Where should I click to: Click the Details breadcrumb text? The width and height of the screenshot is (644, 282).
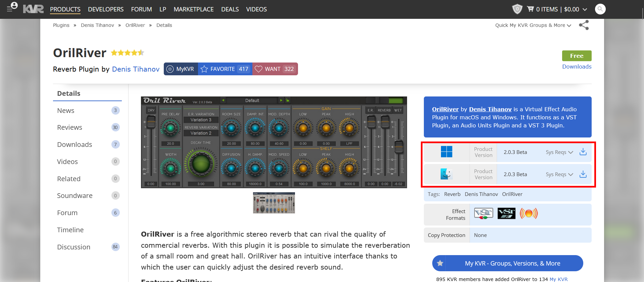(x=164, y=25)
